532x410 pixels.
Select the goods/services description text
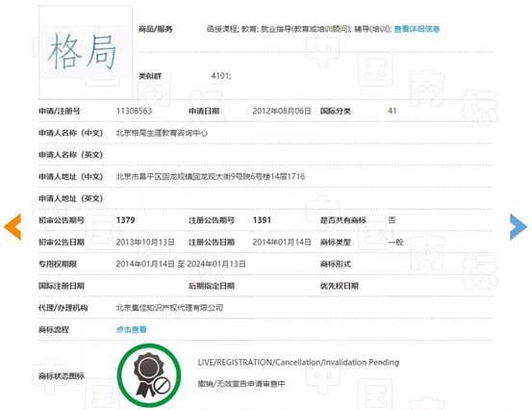(x=299, y=29)
